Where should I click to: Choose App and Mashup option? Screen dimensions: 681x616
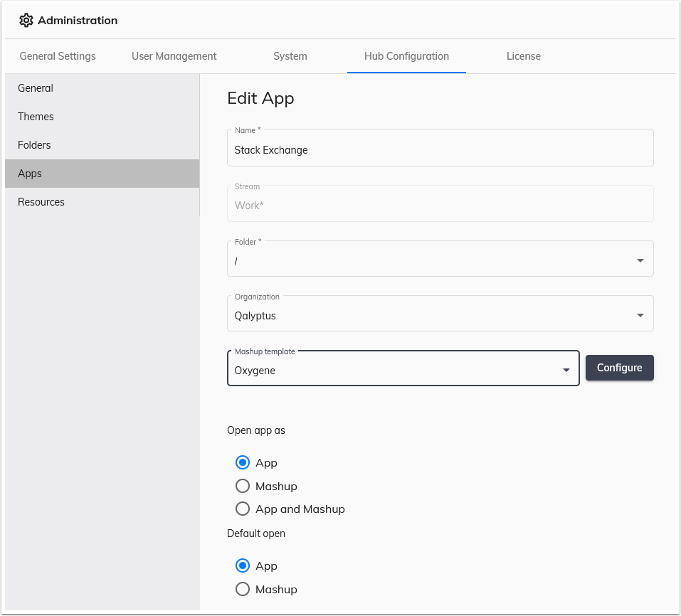point(243,509)
